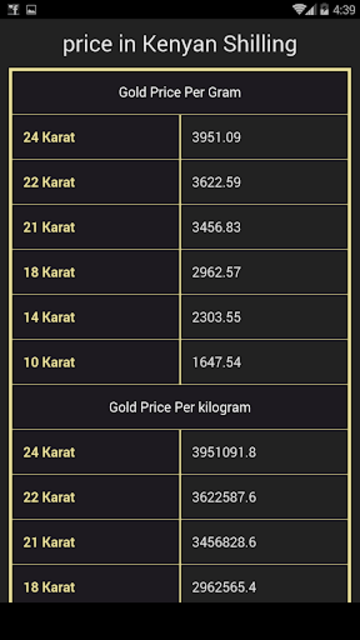Select 18 Karat label under Per Gram

(49, 272)
